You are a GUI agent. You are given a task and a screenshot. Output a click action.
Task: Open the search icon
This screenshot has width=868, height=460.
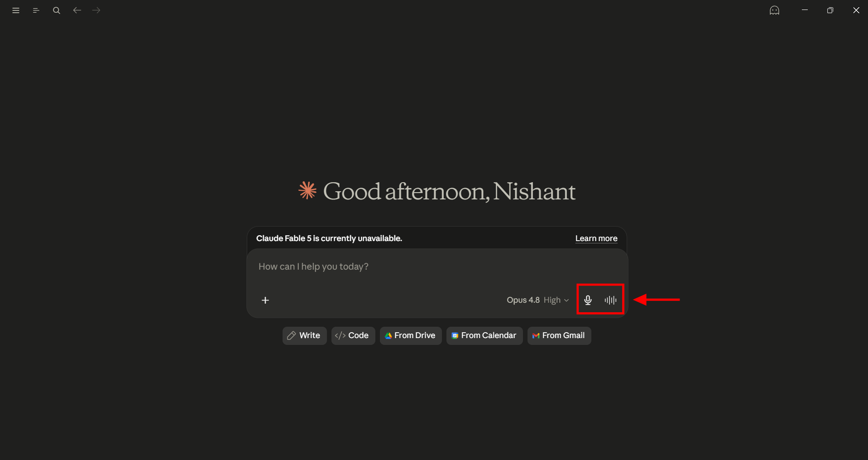(x=57, y=10)
